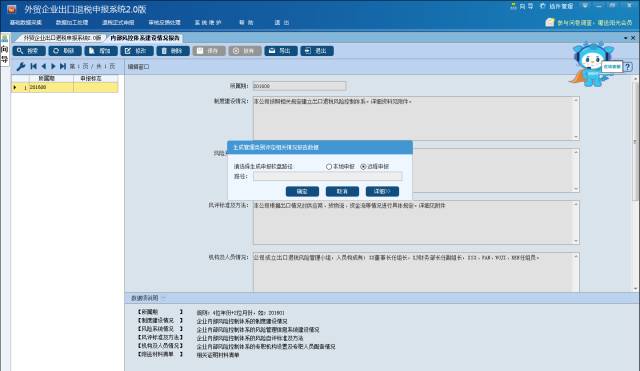
Task: Click the greyed-out 放弃 discard button
Action: (x=245, y=51)
